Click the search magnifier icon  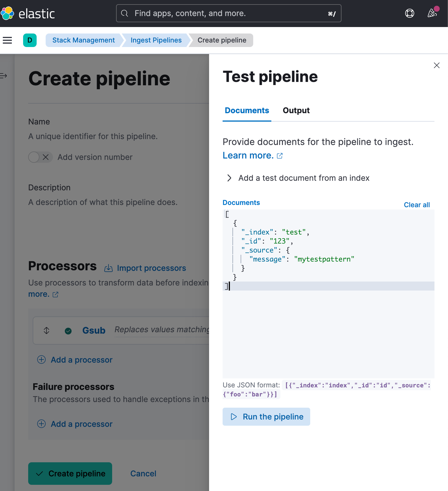(125, 13)
